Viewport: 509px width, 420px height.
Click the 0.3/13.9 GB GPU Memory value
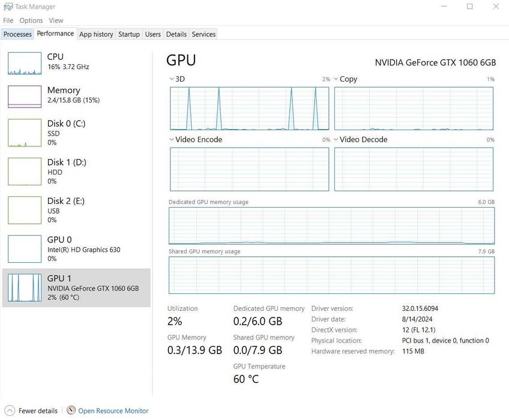[x=194, y=350]
